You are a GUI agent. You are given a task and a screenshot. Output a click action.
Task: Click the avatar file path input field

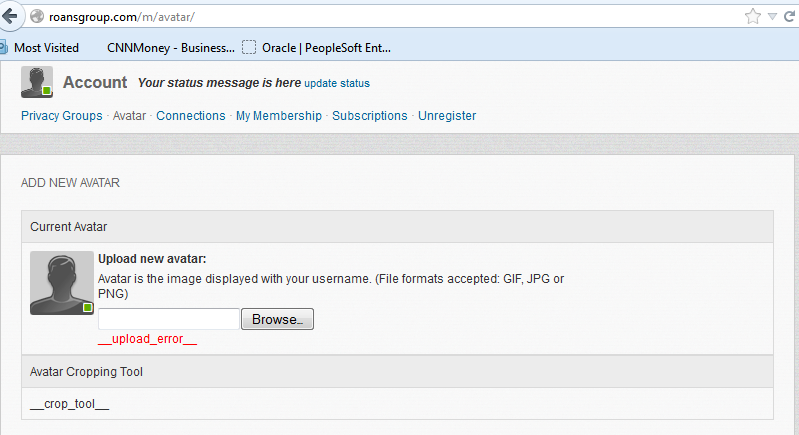tap(168, 319)
